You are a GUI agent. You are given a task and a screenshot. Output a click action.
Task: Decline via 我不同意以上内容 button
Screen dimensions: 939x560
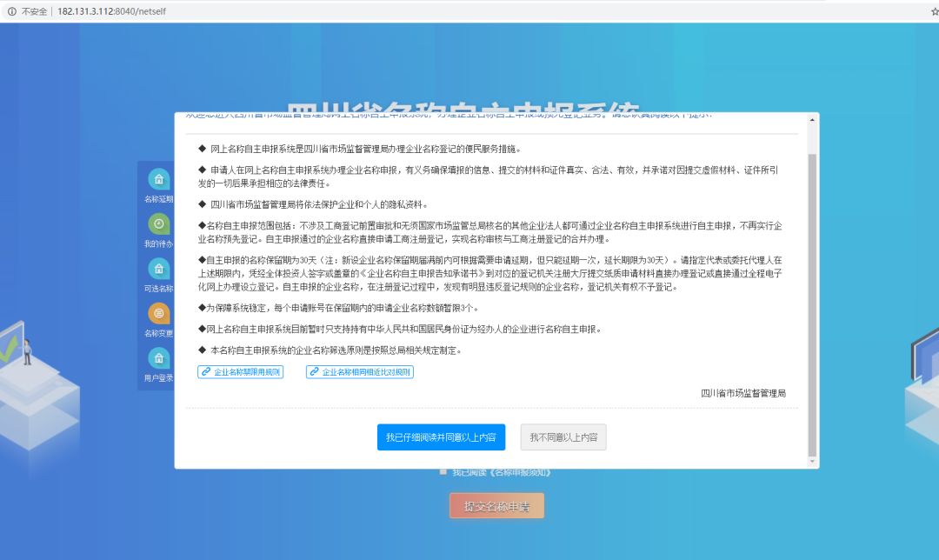563,437
